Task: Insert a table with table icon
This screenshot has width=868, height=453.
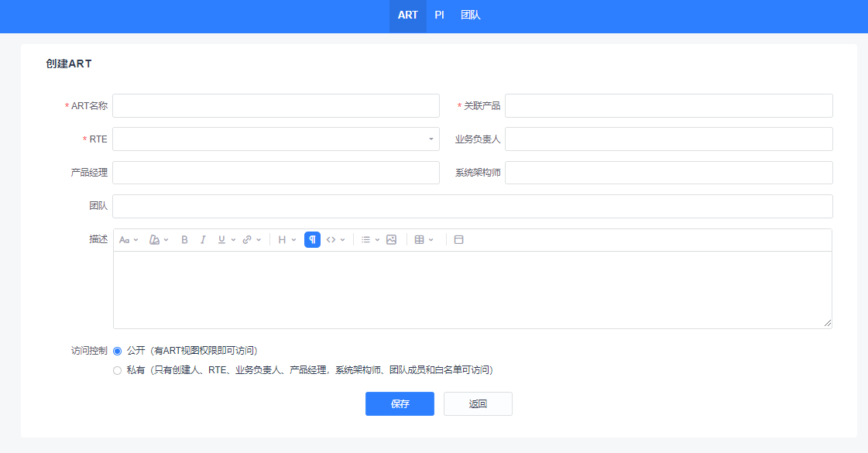Action: [419, 240]
